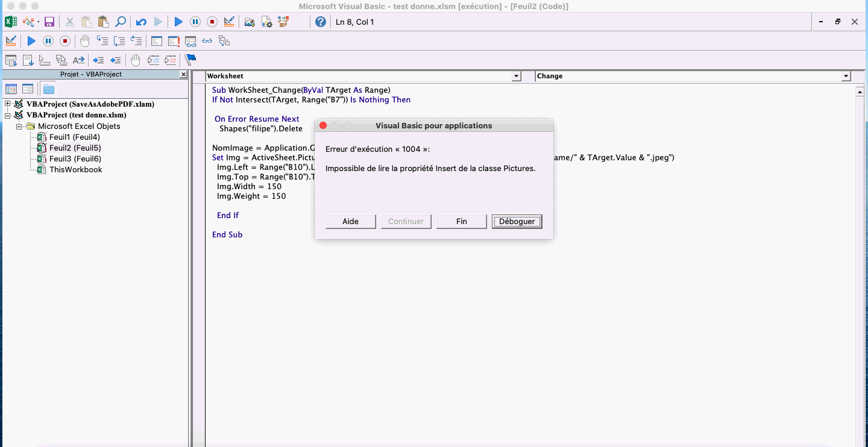Click the Step Over debug icon
868x447 pixels.
pyautogui.click(x=119, y=41)
